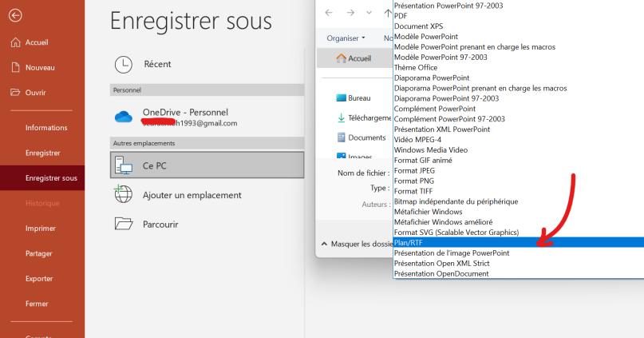Image resolution: width=644 pixels, height=338 pixels.
Task: Open Bureau folder in navigation pane
Action: pos(354,97)
